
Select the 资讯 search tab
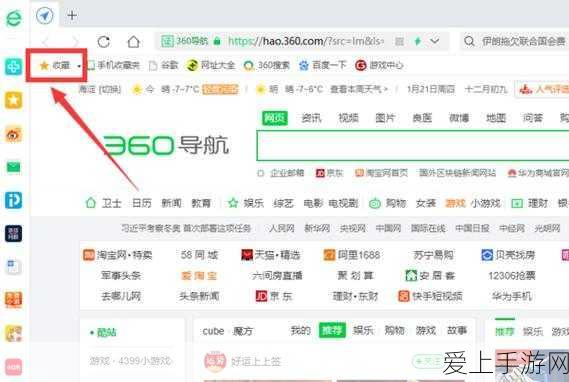(311, 118)
